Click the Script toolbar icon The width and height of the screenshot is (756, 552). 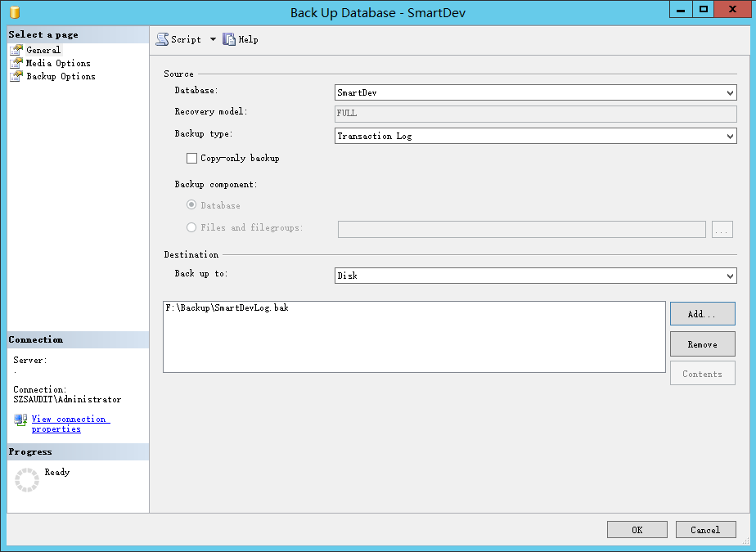coord(162,39)
